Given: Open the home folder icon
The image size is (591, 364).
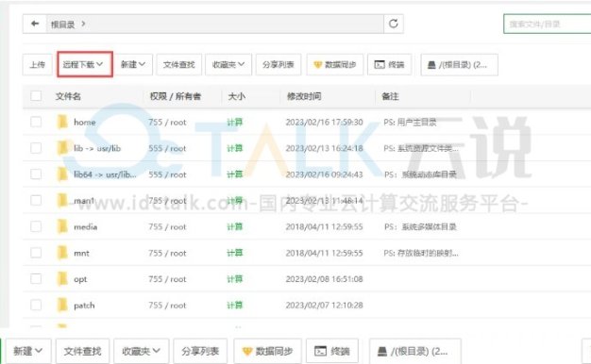Looking at the screenshot, I should (x=62, y=122).
